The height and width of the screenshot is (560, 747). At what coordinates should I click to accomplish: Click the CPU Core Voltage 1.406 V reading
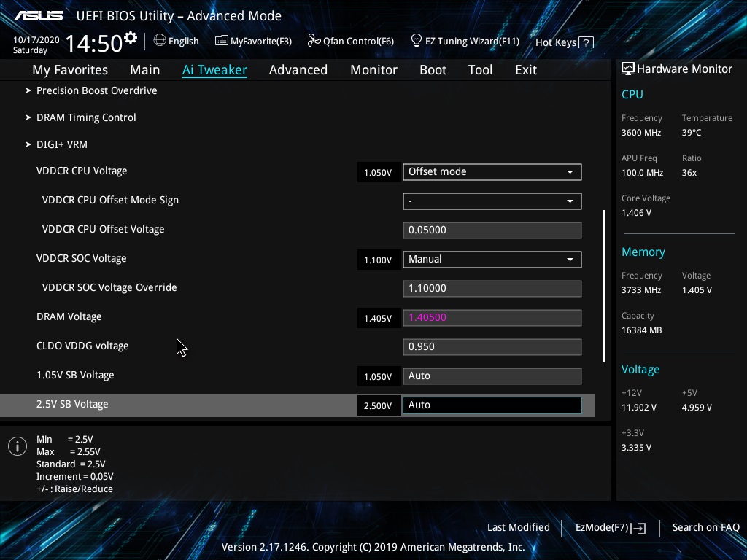coord(636,213)
